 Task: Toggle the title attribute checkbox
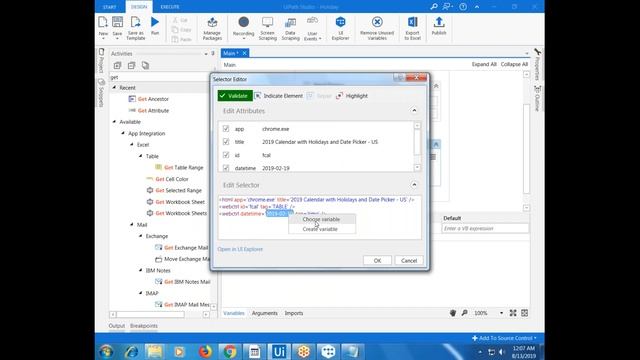tap(226, 142)
